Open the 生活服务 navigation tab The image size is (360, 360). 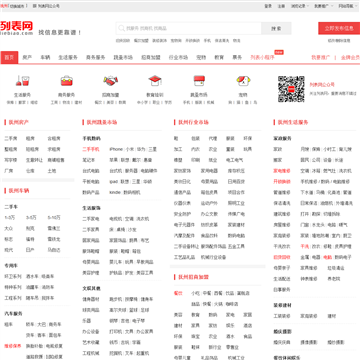(x=68, y=57)
